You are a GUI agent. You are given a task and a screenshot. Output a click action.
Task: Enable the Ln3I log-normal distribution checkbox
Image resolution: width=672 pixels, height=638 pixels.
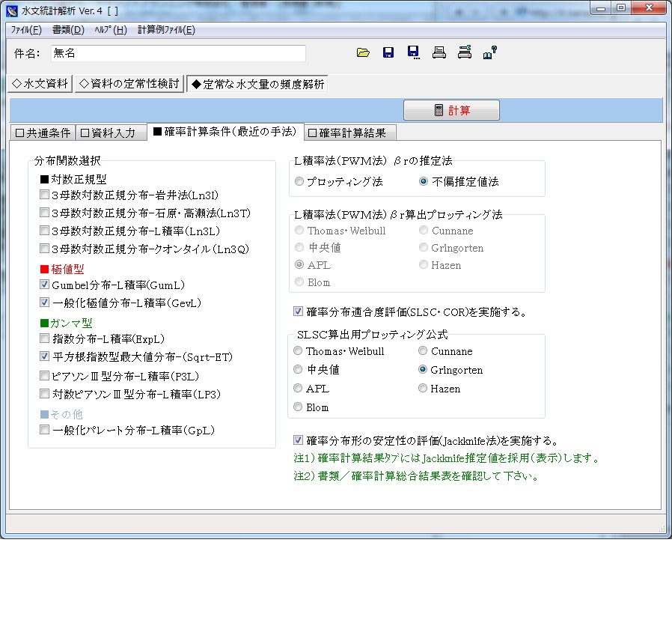tap(43, 196)
